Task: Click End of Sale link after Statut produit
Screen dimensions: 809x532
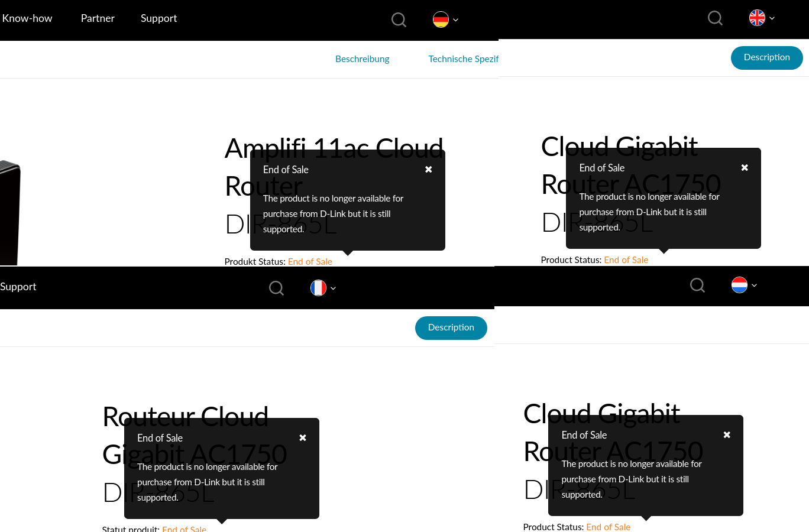Action: tap(185, 528)
